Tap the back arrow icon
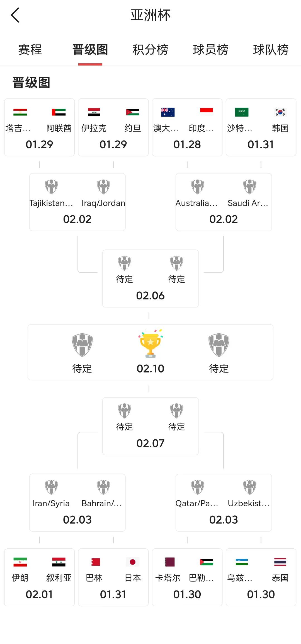The width and height of the screenshot is (301, 644). 15,15
